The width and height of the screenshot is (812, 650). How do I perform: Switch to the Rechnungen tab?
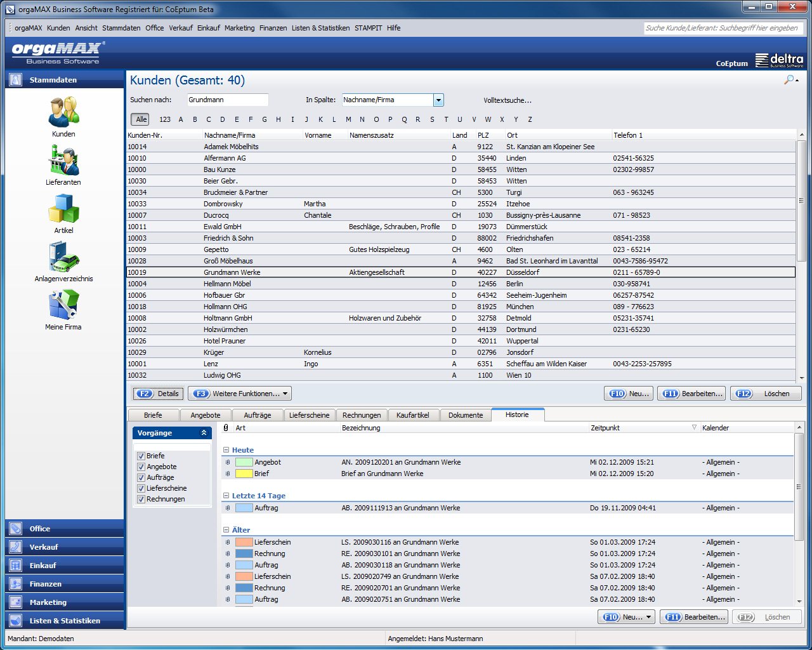(362, 415)
